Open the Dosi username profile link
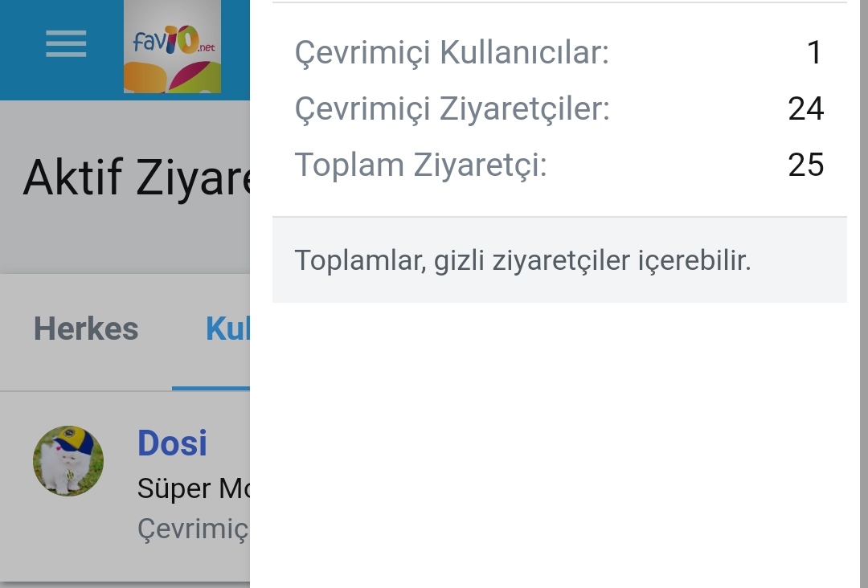The image size is (868, 588). (x=172, y=443)
